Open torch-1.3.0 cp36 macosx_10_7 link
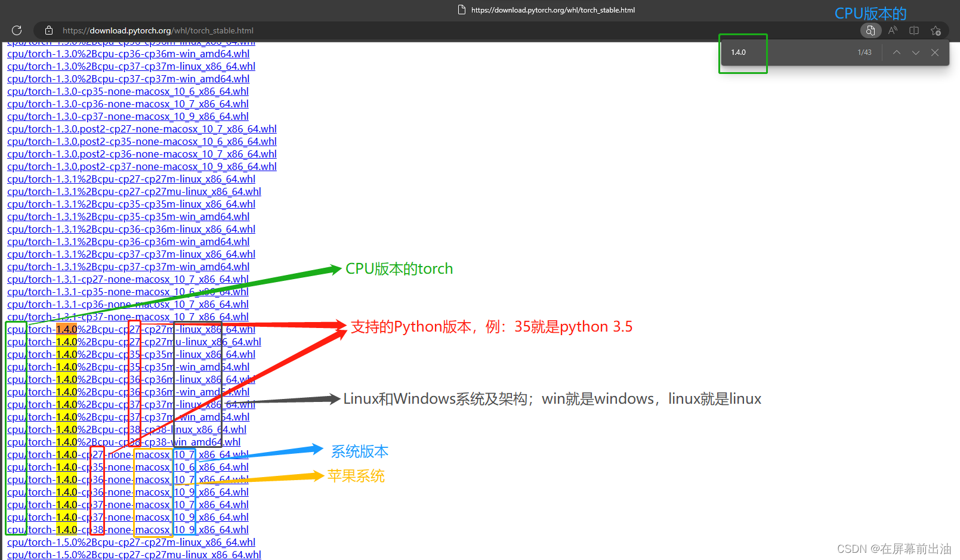 tap(128, 104)
